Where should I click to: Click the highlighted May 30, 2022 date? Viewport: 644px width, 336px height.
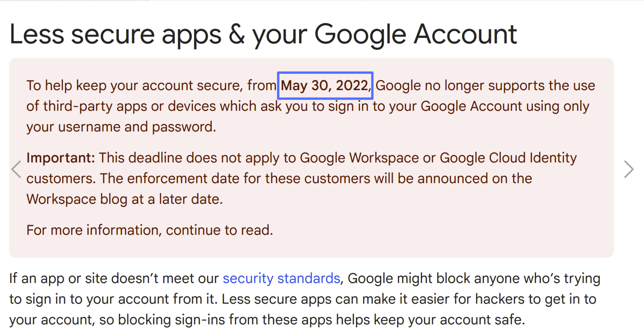point(325,85)
